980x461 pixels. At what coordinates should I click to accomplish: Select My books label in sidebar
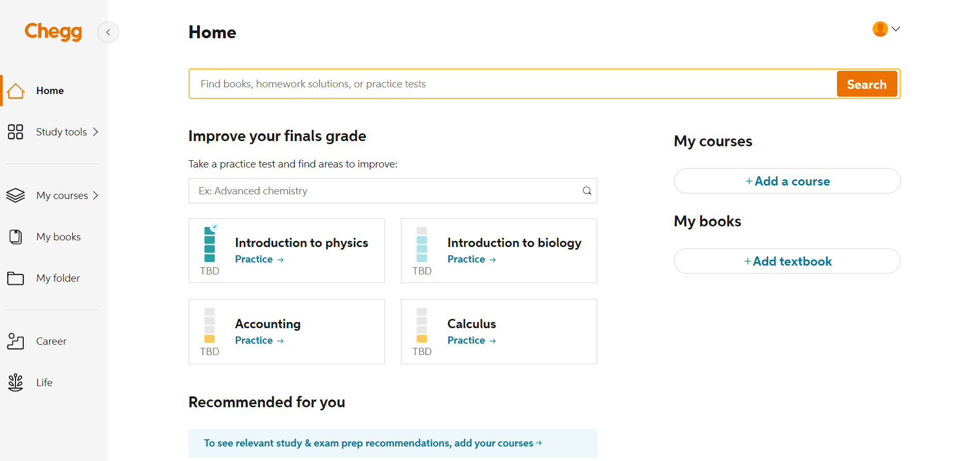pyautogui.click(x=58, y=237)
